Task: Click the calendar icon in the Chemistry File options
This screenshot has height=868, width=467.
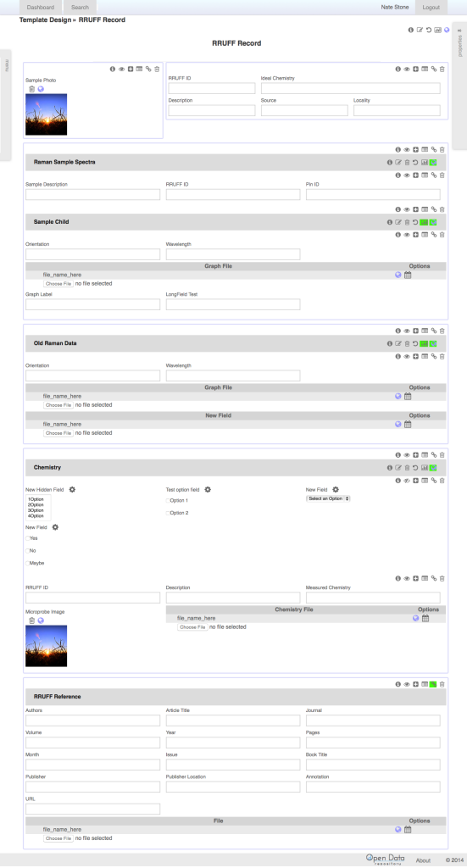Action: tap(425, 618)
